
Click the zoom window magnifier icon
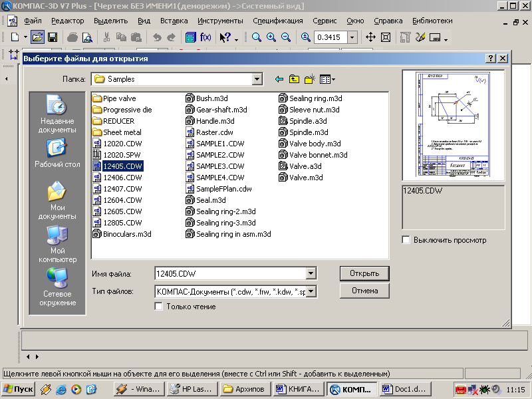(x=256, y=37)
